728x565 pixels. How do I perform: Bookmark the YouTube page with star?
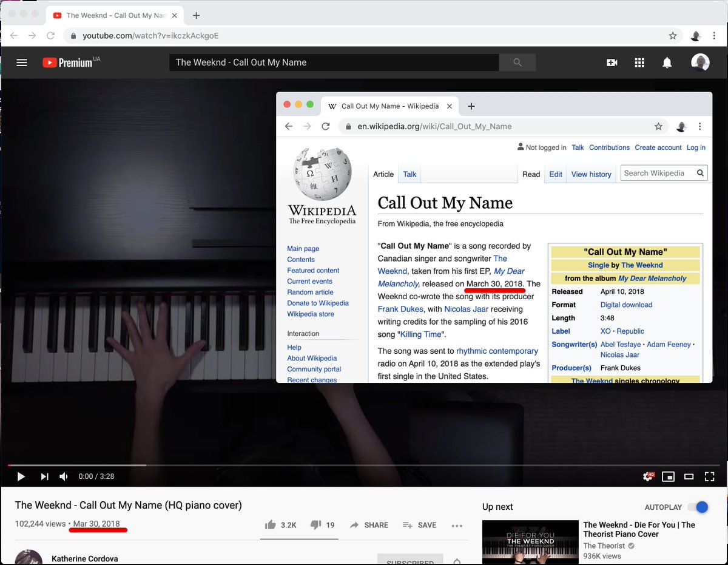(x=673, y=36)
